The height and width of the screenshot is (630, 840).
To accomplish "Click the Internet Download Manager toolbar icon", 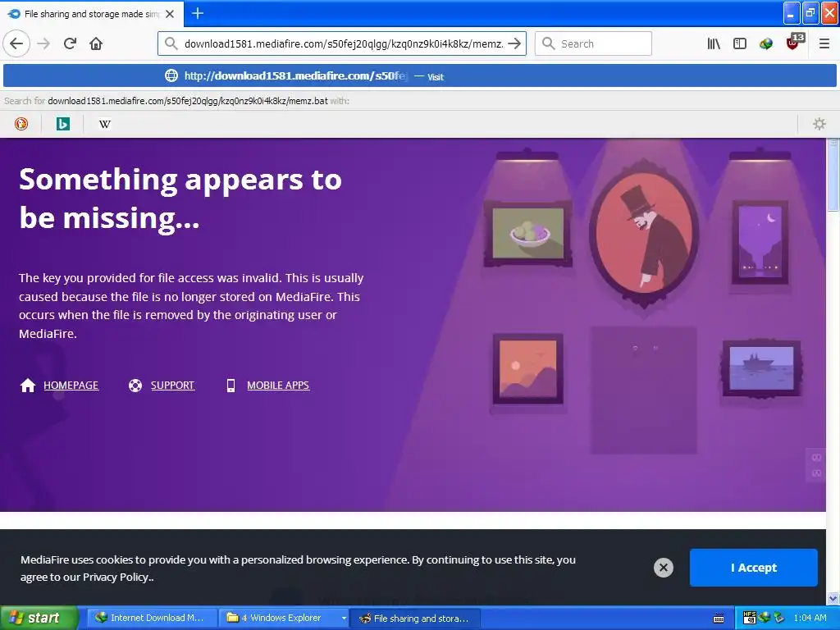I will pyautogui.click(x=766, y=44).
